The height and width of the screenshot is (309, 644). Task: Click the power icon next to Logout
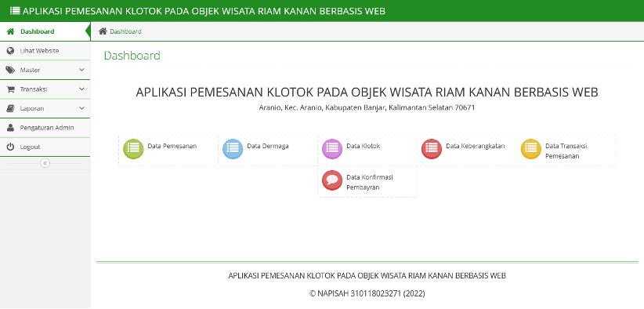tap(11, 147)
